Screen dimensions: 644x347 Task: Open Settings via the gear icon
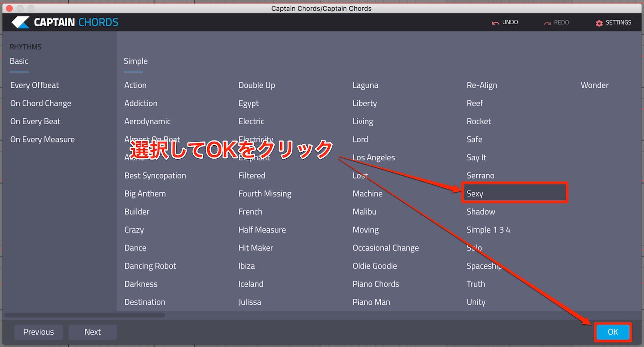click(599, 23)
